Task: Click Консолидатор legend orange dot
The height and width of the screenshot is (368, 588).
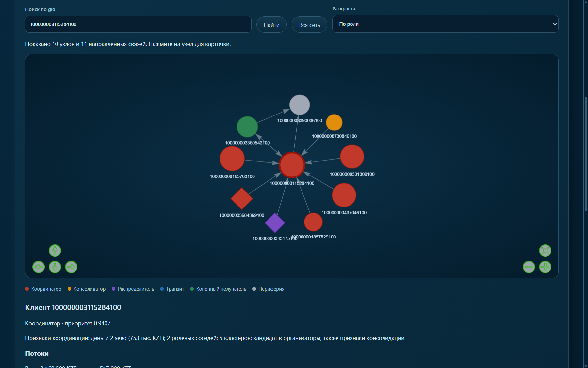Action: click(69, 289)
